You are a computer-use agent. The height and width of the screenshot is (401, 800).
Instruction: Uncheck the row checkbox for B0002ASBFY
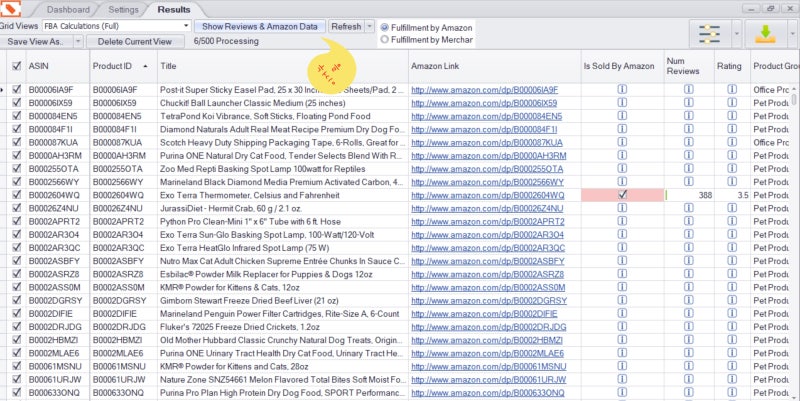pos(16,261)
